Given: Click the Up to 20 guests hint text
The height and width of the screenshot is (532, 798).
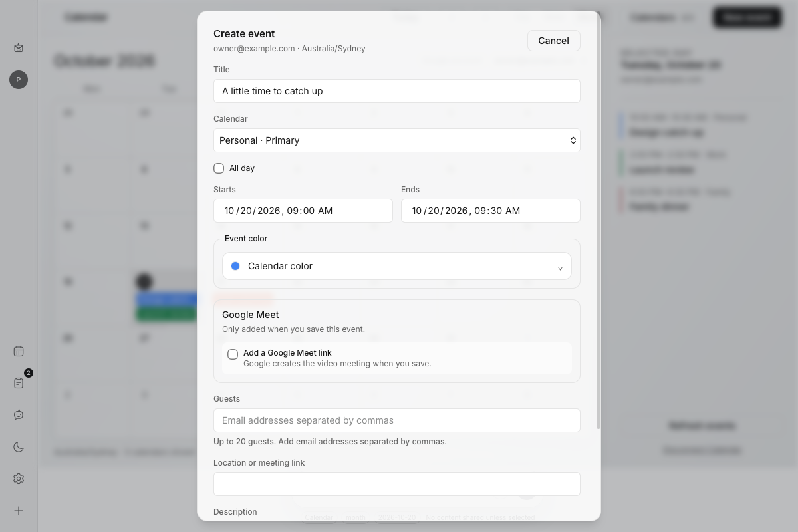Looking at the screenshot, I should 330,442.
